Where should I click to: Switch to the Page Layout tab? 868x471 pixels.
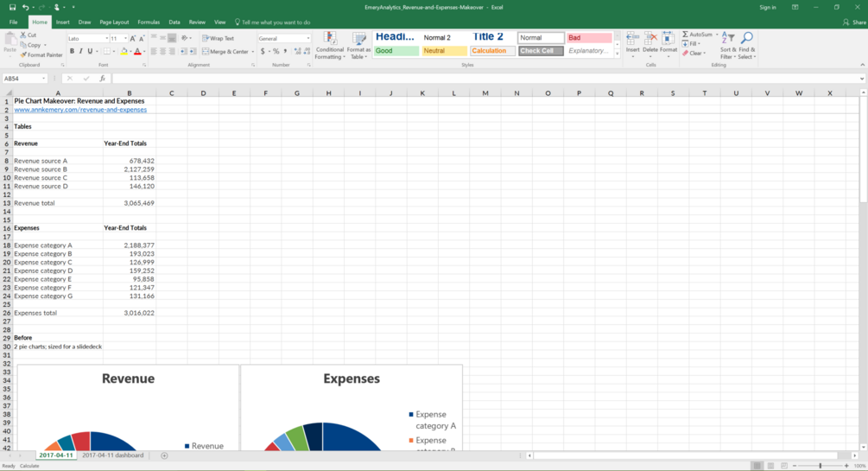pyautogui.click(x=114, y=22)
